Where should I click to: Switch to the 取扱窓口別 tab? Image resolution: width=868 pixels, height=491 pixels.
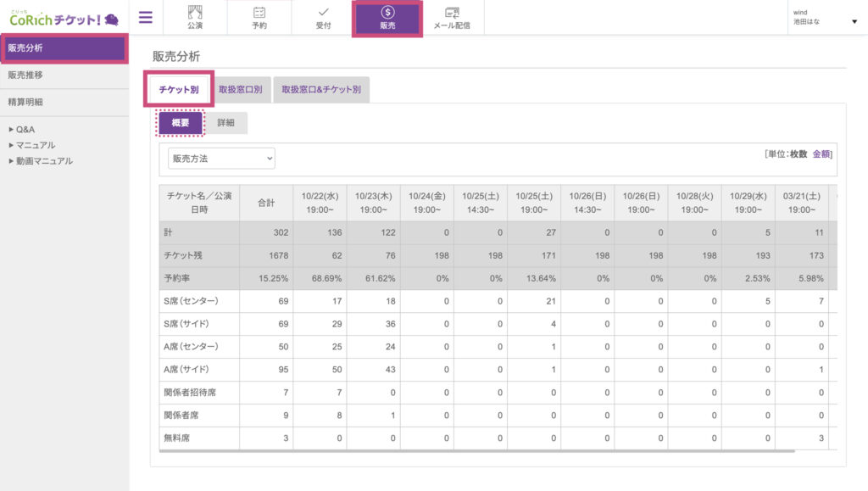point(240,89)
